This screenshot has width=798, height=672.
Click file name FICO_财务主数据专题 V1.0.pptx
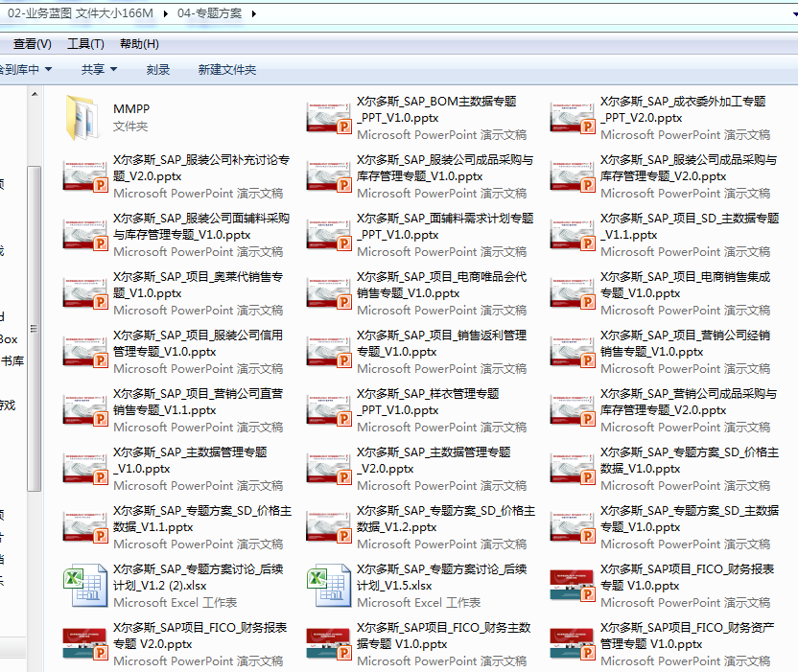444,636
